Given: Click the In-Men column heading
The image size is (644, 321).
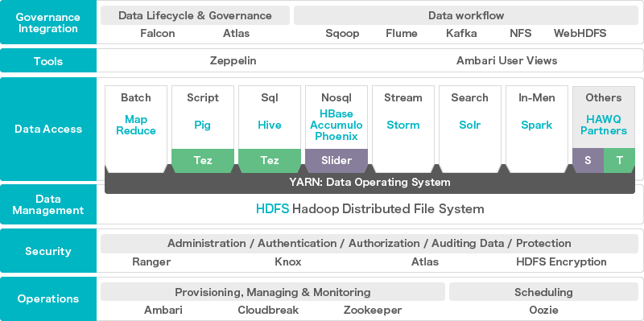Looking at the screenshot, I should [x=537, y=97].
